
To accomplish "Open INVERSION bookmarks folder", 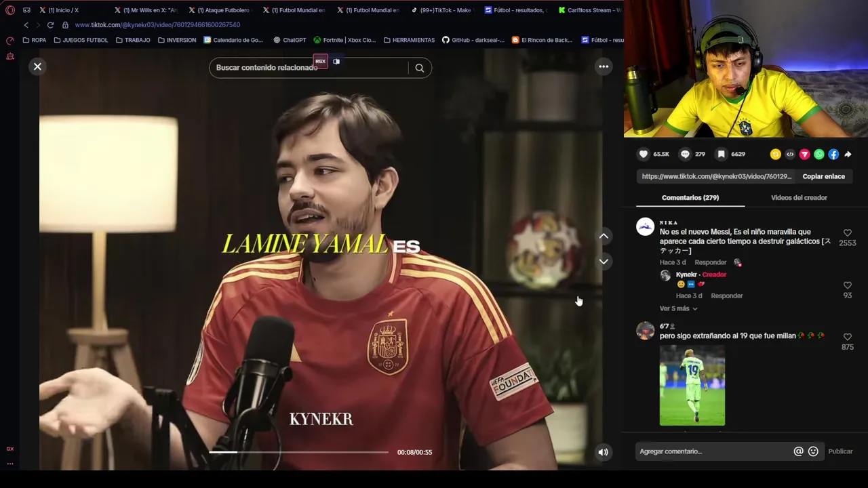I will click(x=176, y=40).
